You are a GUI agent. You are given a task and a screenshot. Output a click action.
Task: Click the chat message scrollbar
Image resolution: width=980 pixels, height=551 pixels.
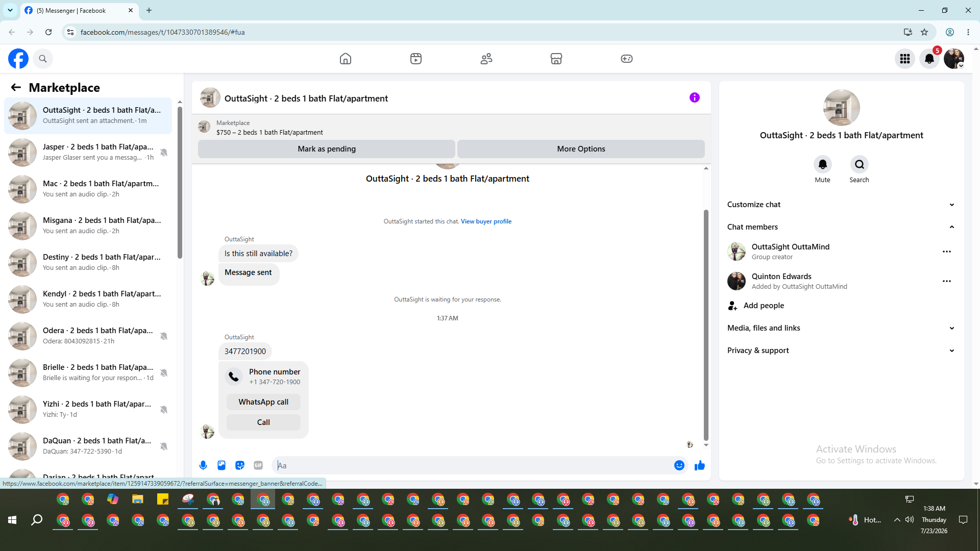(x=706, y=325)
